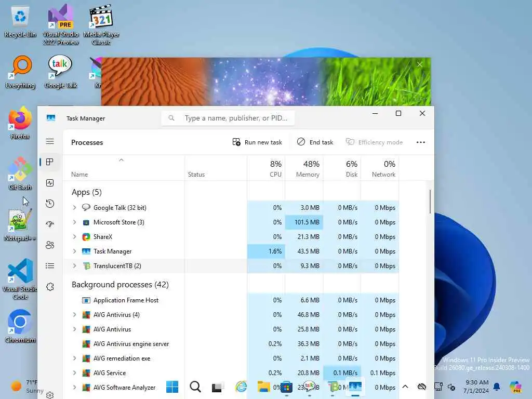
Task: Click the 1.6% CPU cell
Action: 266,251
